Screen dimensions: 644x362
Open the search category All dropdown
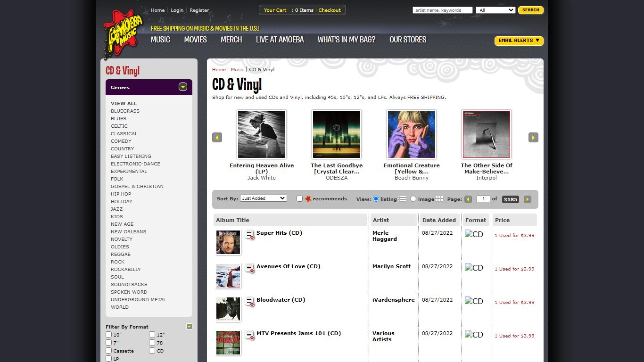[x=495, y=10]
